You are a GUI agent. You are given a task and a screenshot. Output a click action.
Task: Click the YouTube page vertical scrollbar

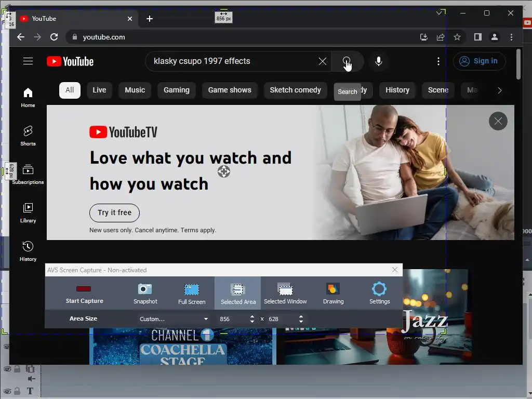[518, 64]
